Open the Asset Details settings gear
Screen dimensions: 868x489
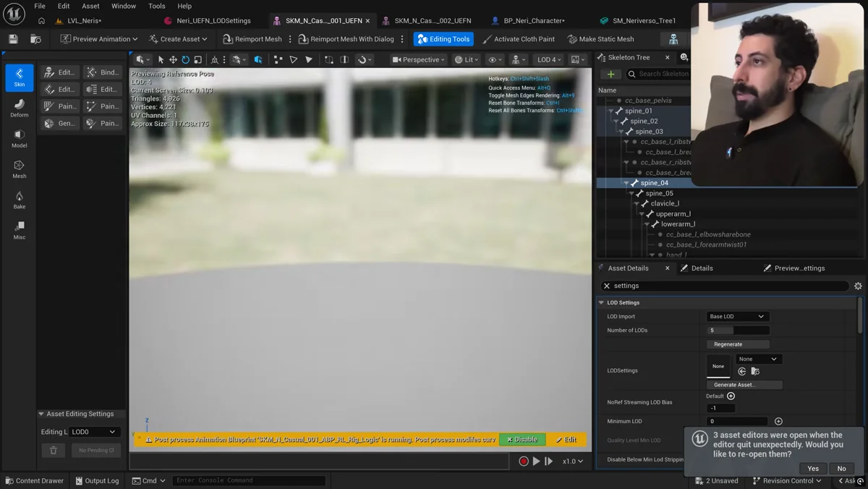858,286
